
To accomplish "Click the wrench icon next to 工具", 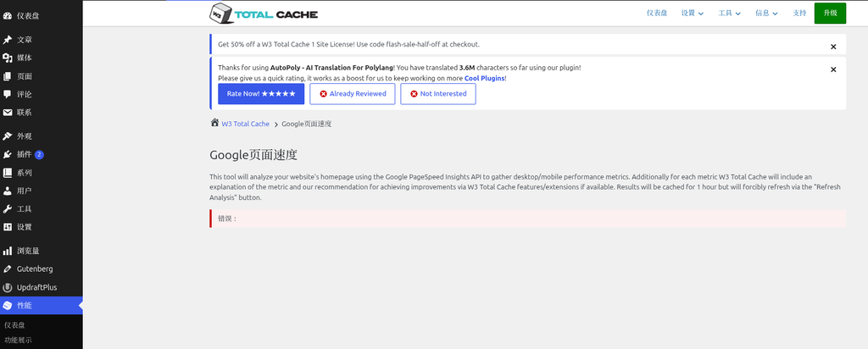I will pyautogui.click(x=7, y=209).
